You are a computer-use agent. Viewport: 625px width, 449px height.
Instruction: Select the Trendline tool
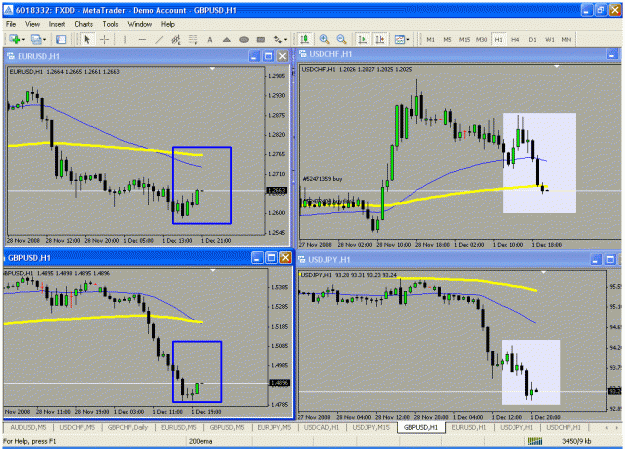159,39
